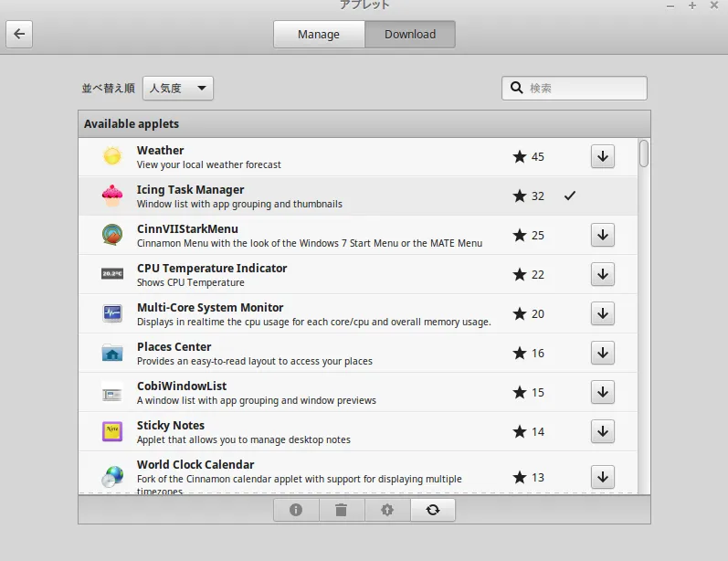Download the Sticky Notes applet

[x=603, y=431]
